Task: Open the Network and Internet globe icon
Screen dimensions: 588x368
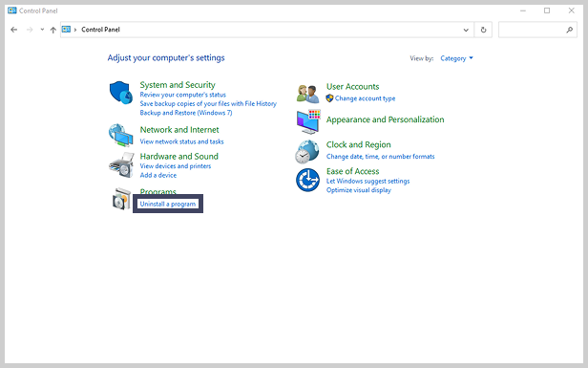Action: pyautogui.click(x=120, y=135)
